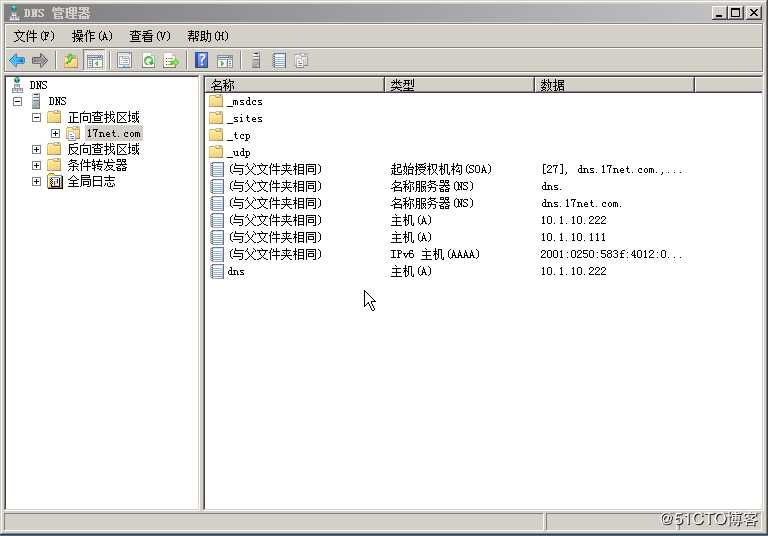
Task: Expand the 17net.com zone node
Action: [x=55, y=133]
